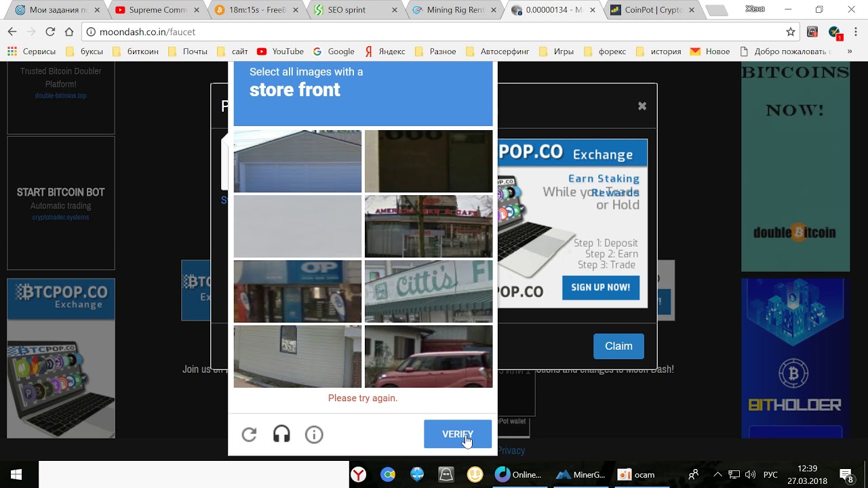Open the Автосерфинг bookmarks folder
Screen dimensions: 868x488
(x=498, y=52)
